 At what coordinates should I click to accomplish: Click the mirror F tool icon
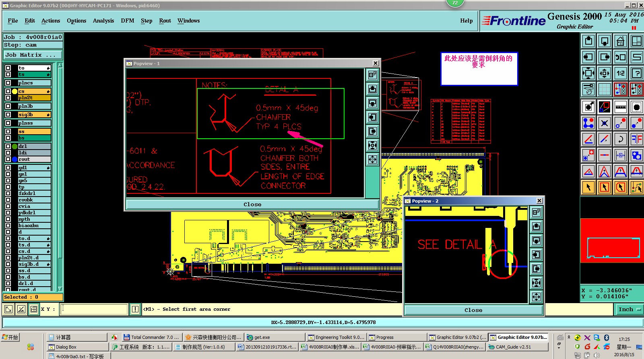637,139
